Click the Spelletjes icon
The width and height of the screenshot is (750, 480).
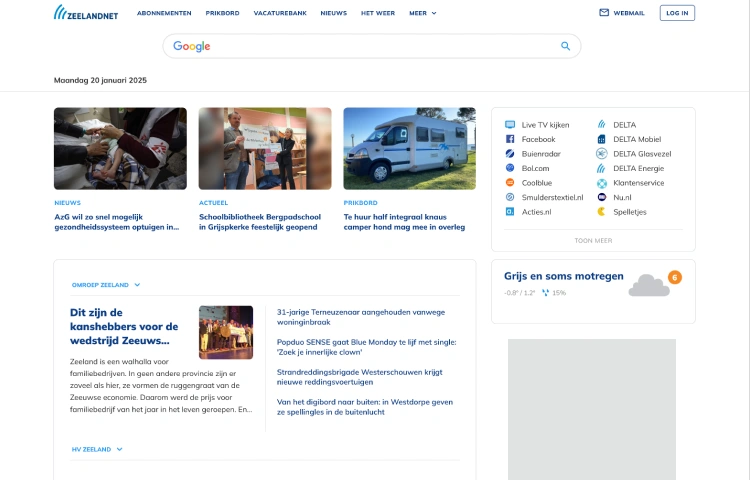[x=602, y=211]
